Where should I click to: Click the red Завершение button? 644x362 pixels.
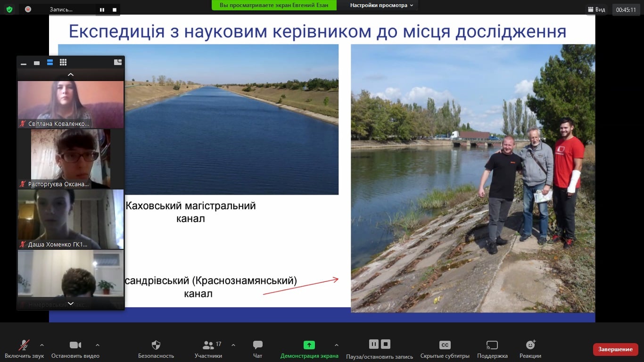pos(615,349)
